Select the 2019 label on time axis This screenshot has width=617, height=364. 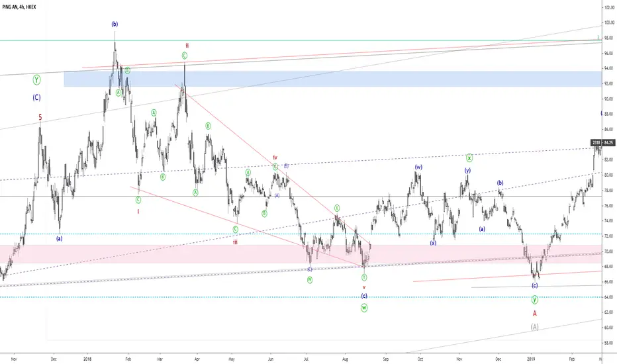531,359
